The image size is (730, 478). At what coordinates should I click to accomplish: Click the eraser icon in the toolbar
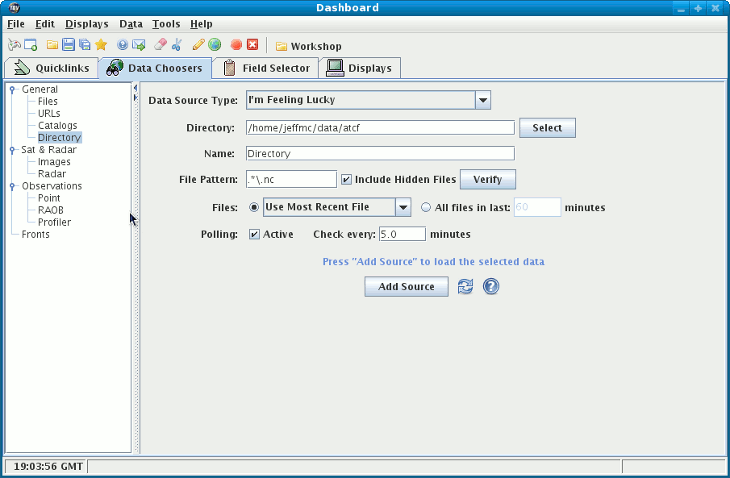click(160, 45)
